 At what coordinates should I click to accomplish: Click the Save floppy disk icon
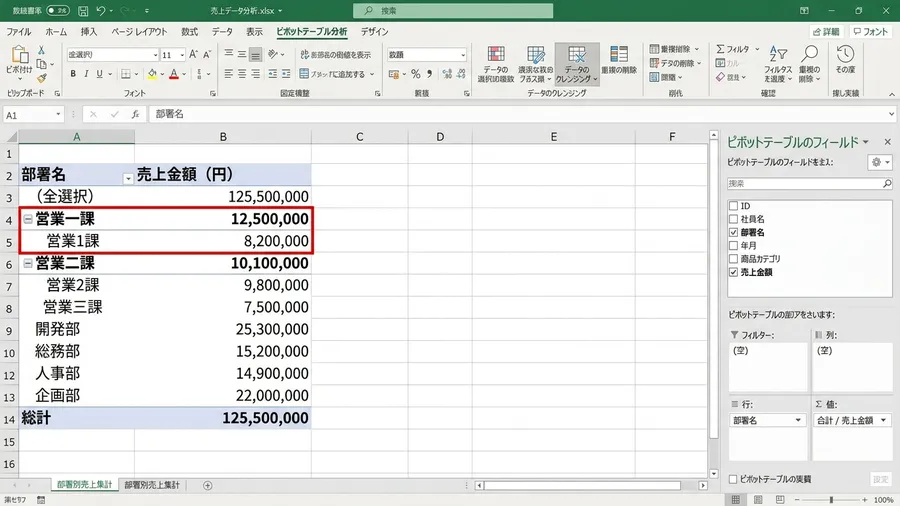coord(83,10)
